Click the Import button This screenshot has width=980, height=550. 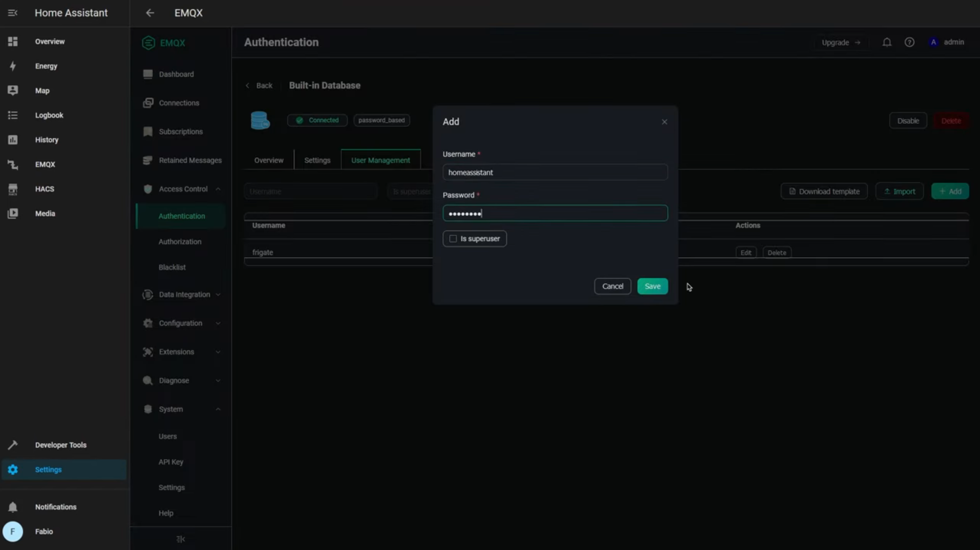[x=899, y=192]
